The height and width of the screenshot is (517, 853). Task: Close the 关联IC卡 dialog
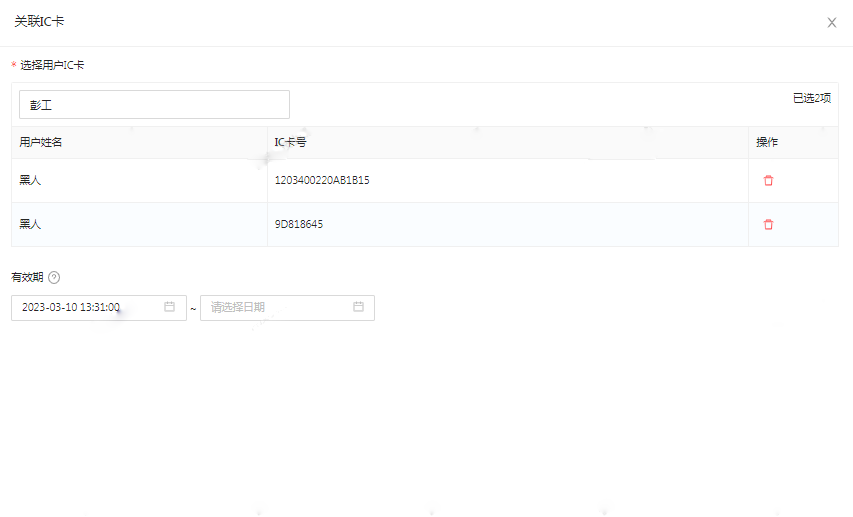click(831, 23)
